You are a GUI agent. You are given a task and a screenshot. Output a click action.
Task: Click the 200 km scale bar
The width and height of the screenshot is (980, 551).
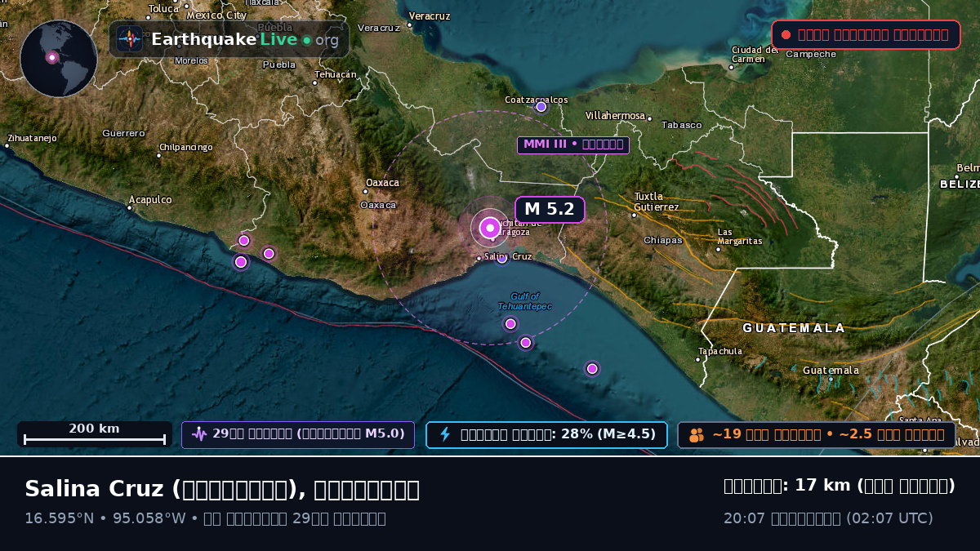tap(94, 434)
